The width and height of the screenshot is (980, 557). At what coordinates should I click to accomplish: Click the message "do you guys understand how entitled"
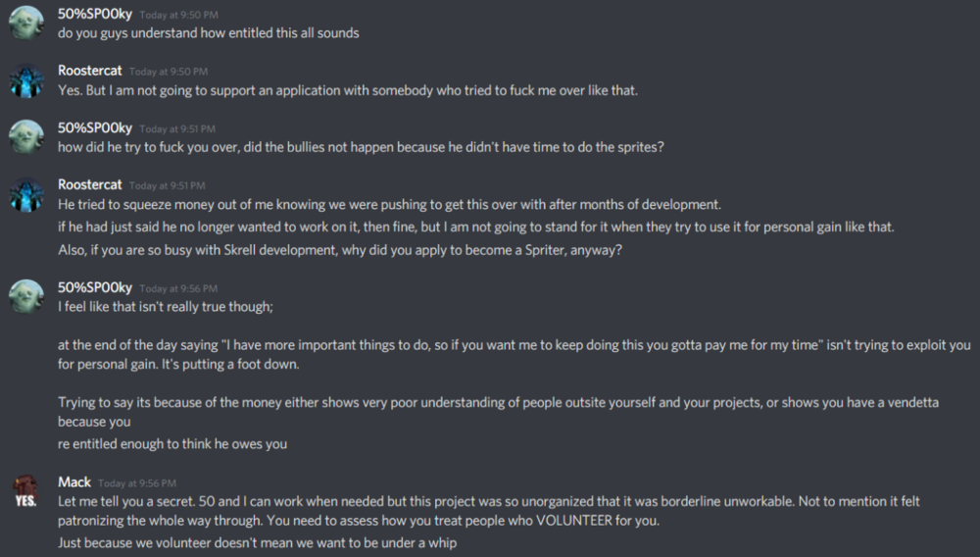209,33
